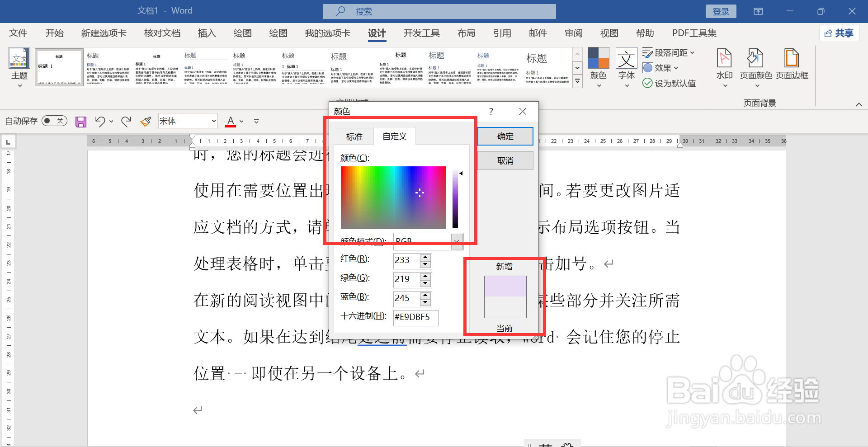Viewport: 868px width, 447px height.
Task: Open the font name 宋体 combo box
Action: [188, 121]
